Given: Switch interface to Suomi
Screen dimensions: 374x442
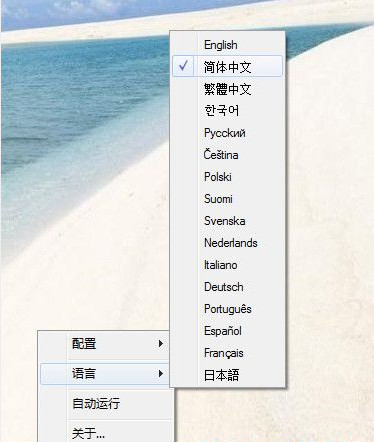Looking at the screenshot, I should [228, 199].
